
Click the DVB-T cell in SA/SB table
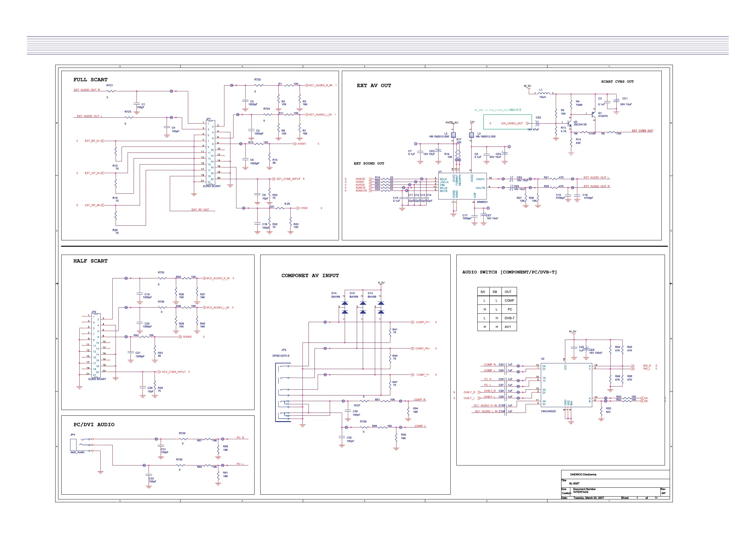coord(509,318)
